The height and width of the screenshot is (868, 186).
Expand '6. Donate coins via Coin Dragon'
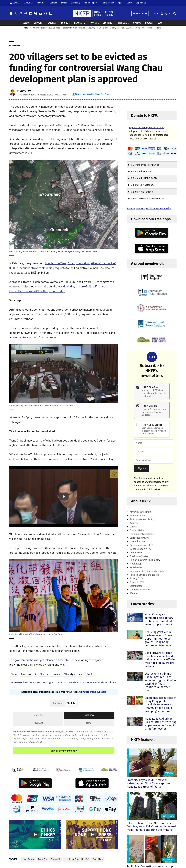pyautogui.click(x=152, y=198)
